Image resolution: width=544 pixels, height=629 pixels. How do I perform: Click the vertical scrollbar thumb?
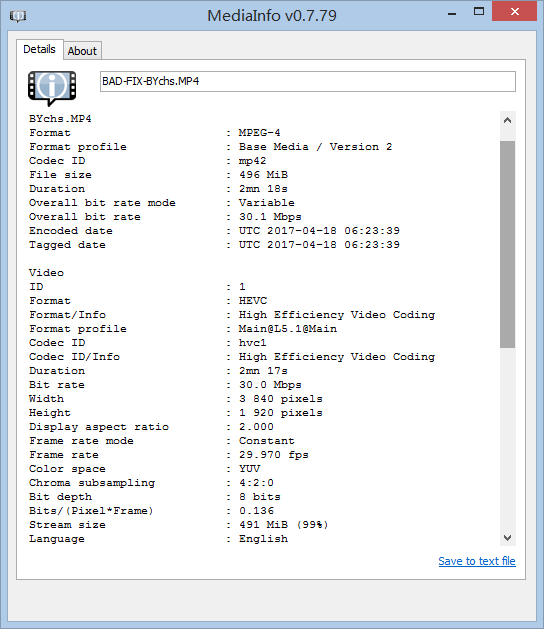pyautogui.click(x=507, y=244)
